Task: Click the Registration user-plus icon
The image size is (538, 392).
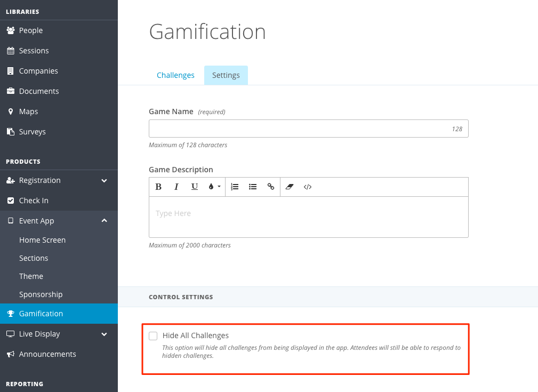Action: [11, 180]
